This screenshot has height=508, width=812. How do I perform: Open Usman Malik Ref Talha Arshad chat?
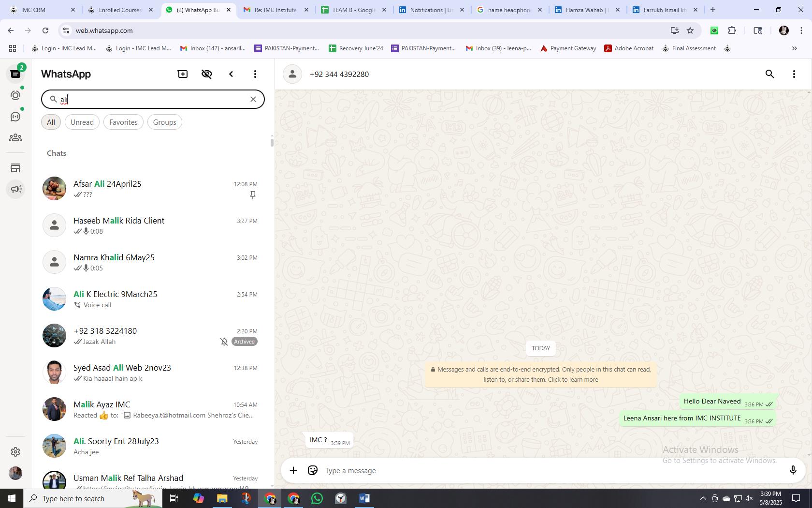point(152,477)
